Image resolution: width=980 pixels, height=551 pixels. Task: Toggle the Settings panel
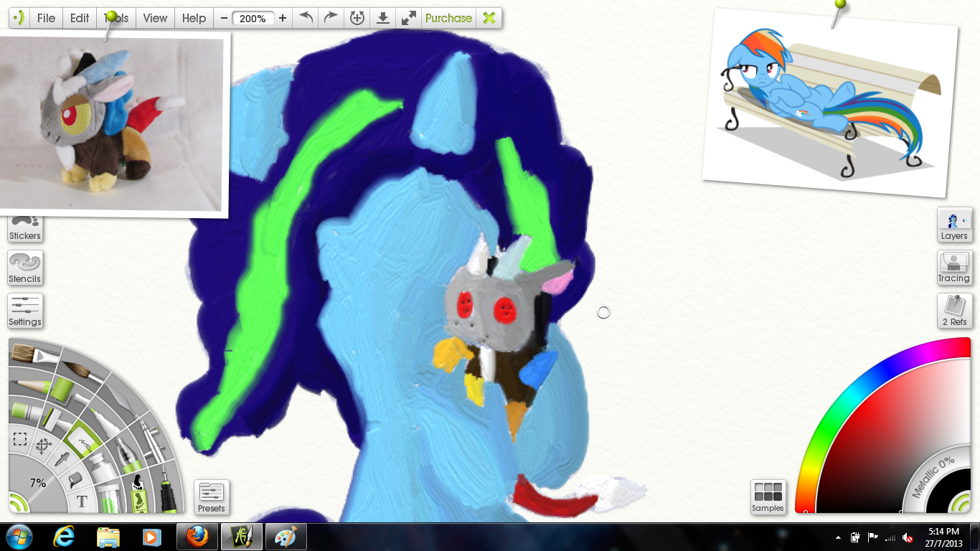click(25, 311)
